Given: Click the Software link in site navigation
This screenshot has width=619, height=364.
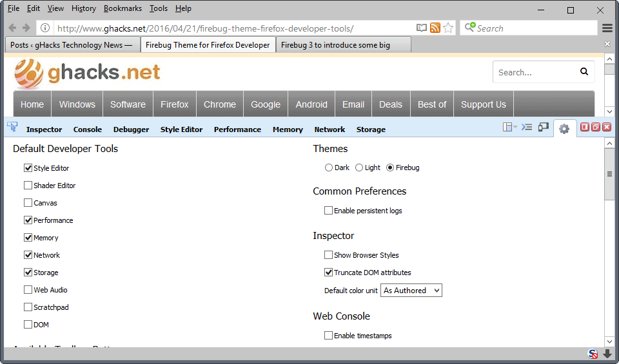Looking at the screenshot, I should (x=128, y=104).
